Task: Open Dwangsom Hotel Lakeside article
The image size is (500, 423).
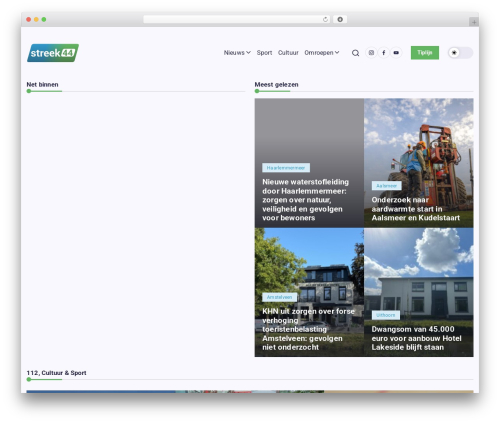Action: tap(416, 338)
